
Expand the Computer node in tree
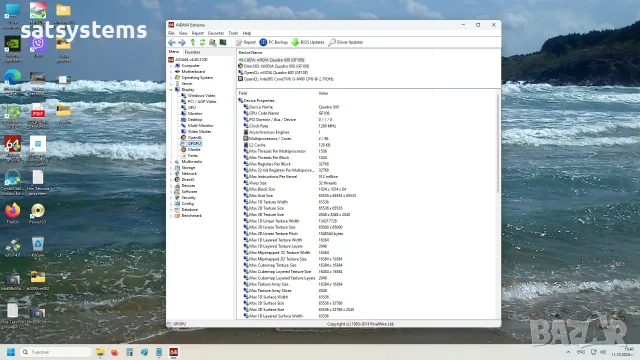point(171,66)
